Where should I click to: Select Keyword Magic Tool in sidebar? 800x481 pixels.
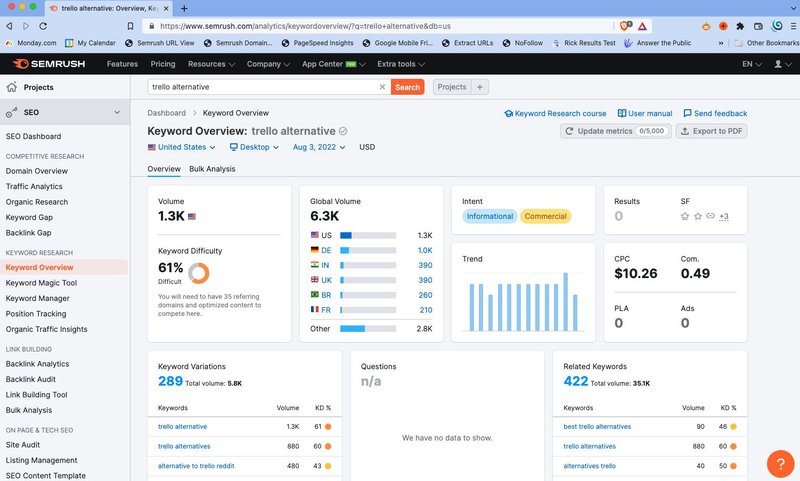pos(41,283)
